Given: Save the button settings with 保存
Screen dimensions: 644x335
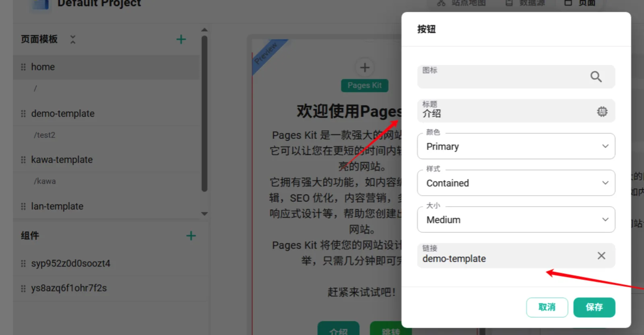Looking at the screenshot, I should [x=594, y=307].
